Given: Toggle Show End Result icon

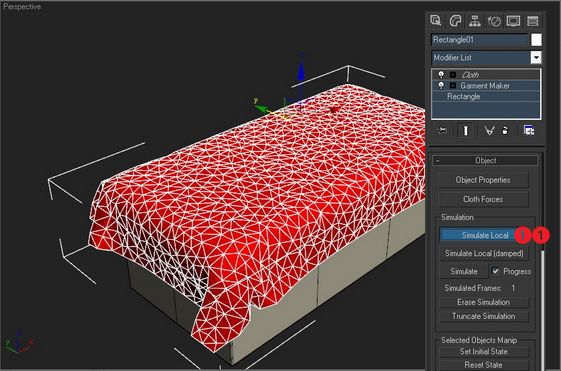Looking at the screenshot, I should 465,131.
